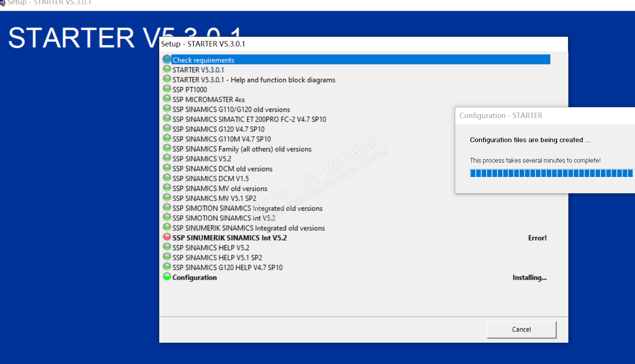This screenshot has height=364, width=635.
Task: Select the SSP MICROMASTER 4xx entry
Action: pyautogui.click(x=208, y=100)
